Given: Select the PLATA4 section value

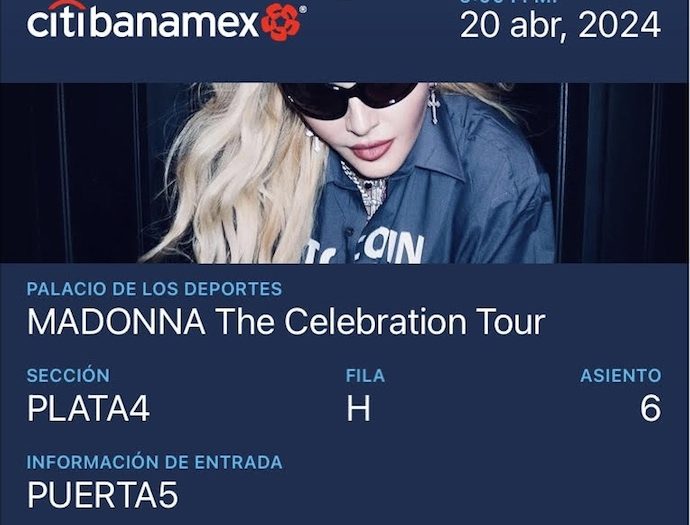Looking at the screenshot, I should click(x=88, y=408).
